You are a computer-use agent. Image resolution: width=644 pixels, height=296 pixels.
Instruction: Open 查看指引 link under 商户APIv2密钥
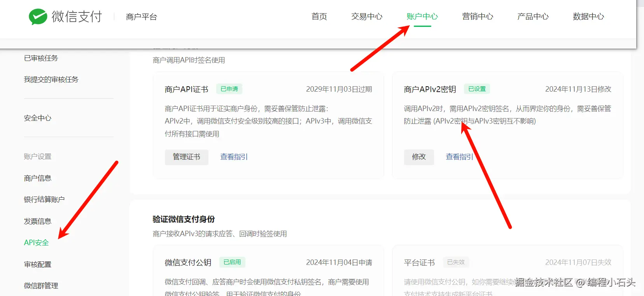[459, 157]
